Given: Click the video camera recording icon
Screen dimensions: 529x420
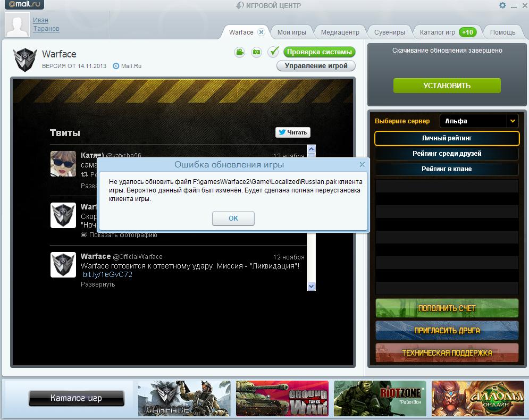Looking at the screenshot, I should pos(240,52).
